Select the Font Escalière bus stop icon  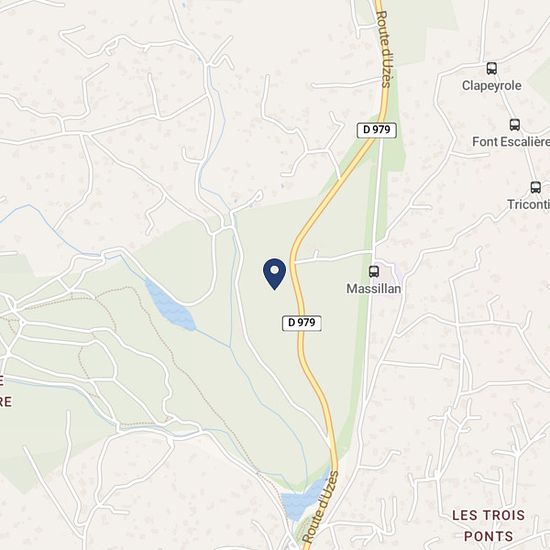(515, 125)
